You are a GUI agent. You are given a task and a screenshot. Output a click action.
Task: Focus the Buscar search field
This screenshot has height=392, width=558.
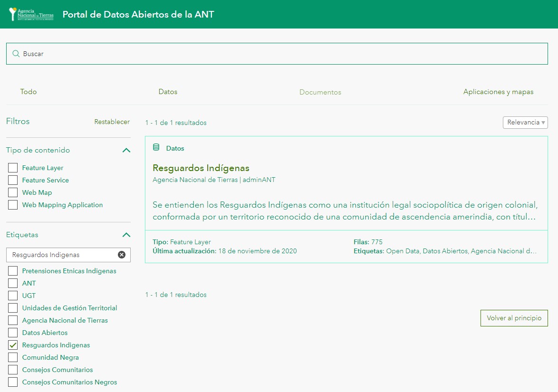click(x=277, y=54)
